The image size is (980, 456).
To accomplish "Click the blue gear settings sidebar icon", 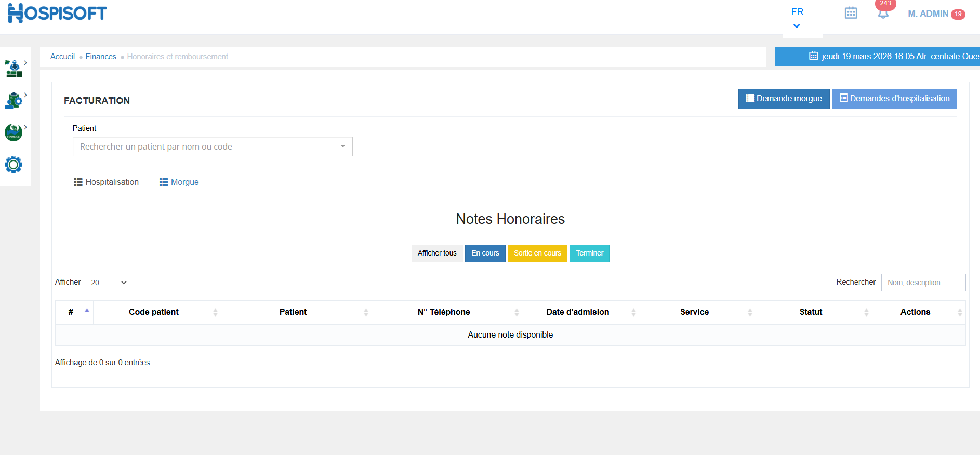I will (14, 165).
